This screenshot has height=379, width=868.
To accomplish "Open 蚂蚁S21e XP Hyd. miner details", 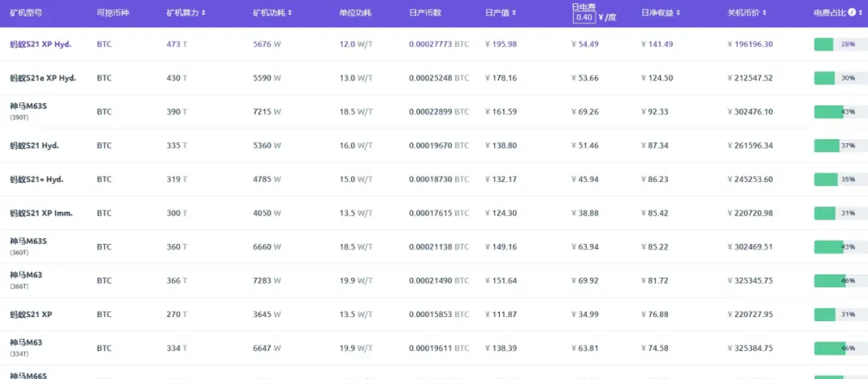I will [x=43, y=78].
